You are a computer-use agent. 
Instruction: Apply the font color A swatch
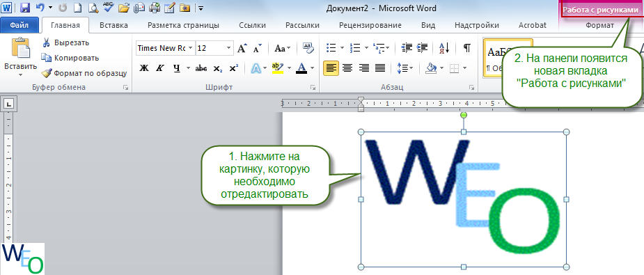pyautogui.click(x=302, y=68)
